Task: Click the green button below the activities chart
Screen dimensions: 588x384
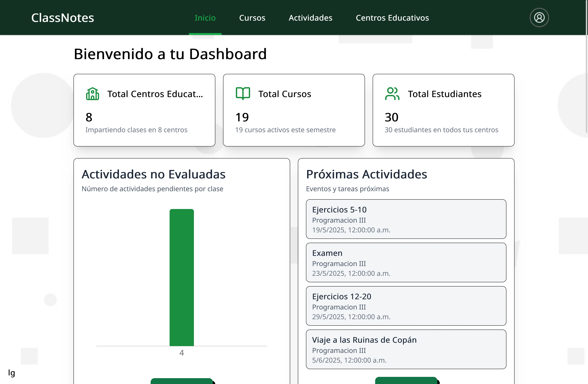Action: click(x=182, y=381)
